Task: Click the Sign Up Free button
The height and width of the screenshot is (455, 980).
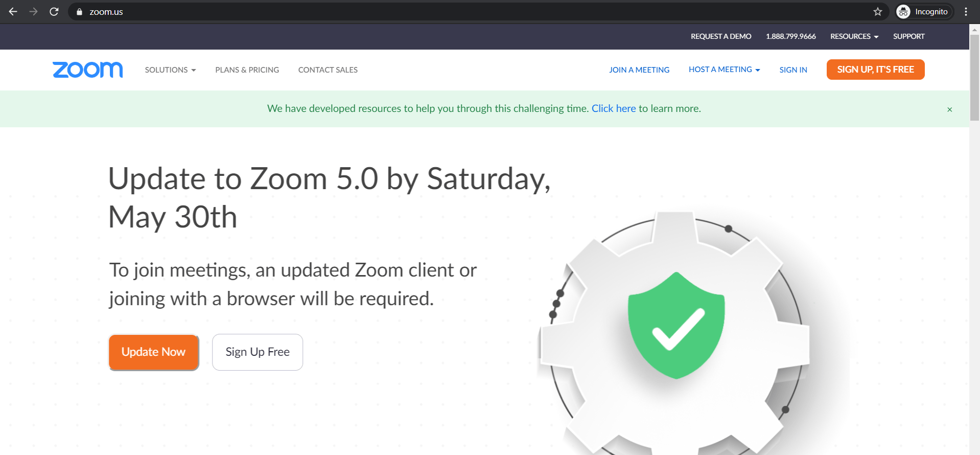Action: 258,352
